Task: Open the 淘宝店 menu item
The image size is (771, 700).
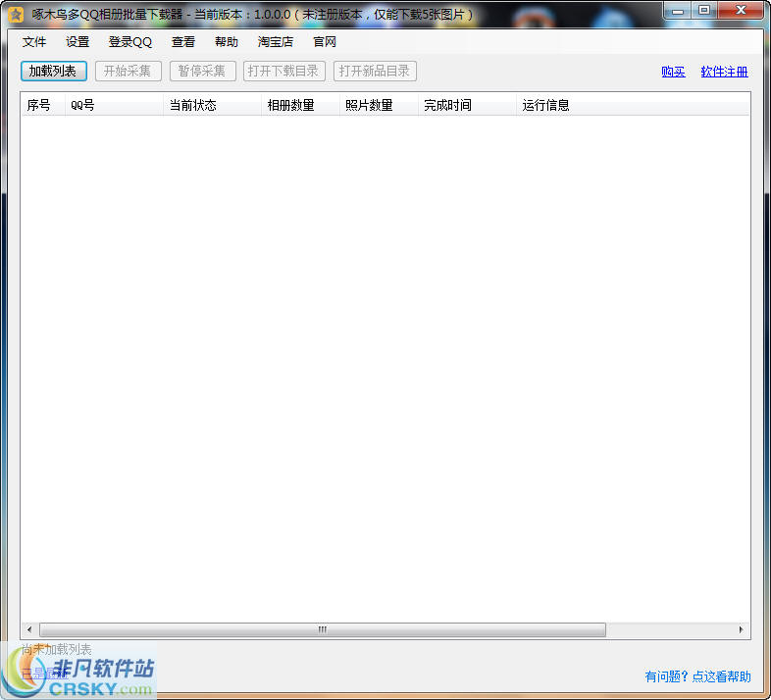Action: 276,42
